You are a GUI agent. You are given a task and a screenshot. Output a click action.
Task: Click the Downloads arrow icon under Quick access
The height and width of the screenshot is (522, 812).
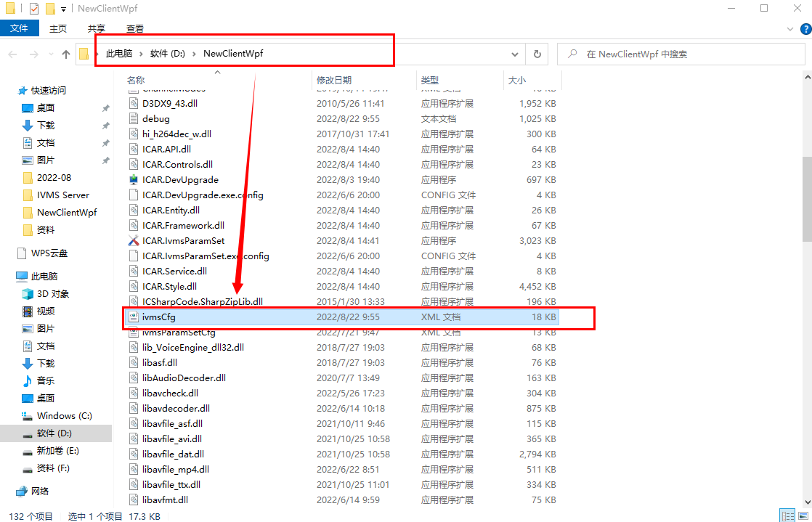click(x=28, y=126)
